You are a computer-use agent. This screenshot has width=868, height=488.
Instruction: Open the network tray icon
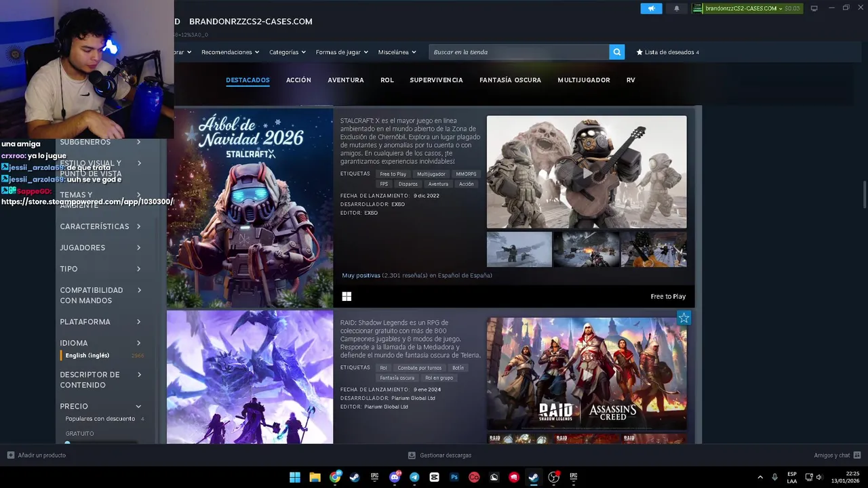point(809,477)
